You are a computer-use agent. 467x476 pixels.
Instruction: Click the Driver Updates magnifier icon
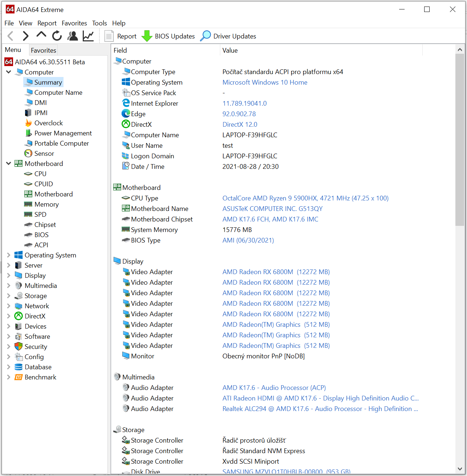[205, 36]
